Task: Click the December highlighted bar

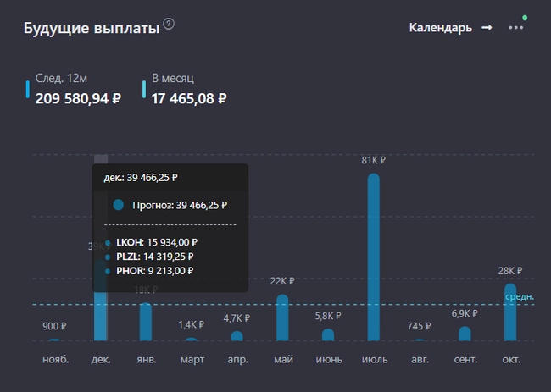Action: tap(100, 313)
